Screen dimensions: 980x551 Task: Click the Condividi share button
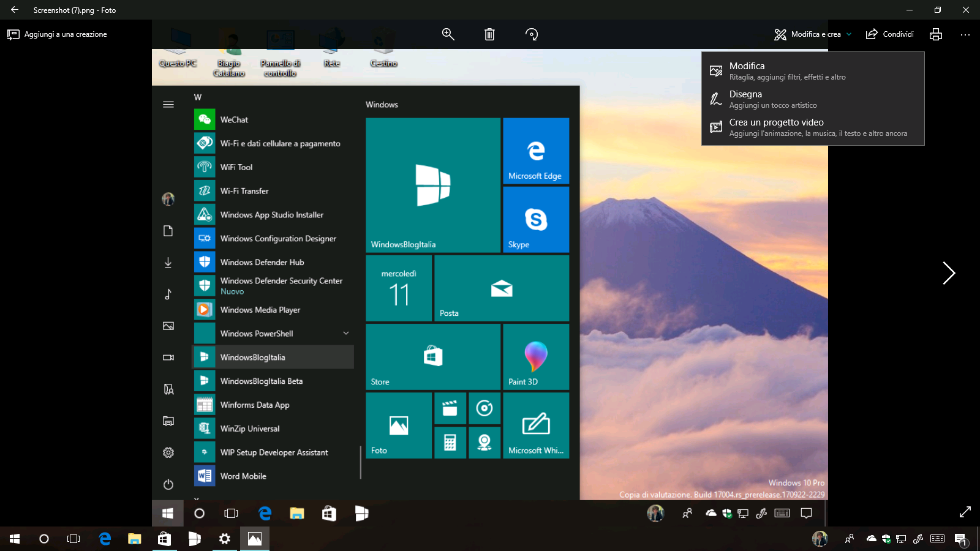pyautogui.click(x=889, y=34)
